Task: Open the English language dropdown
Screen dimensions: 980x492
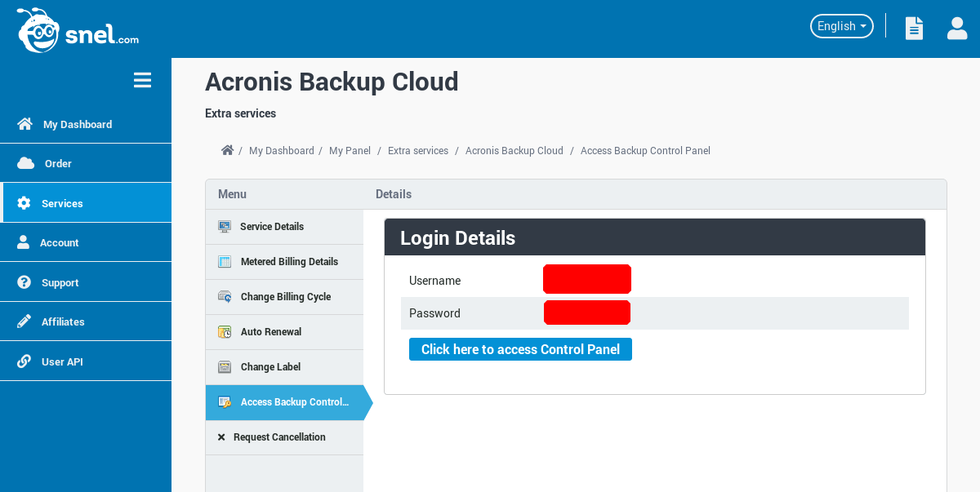Action: point(841,25)
